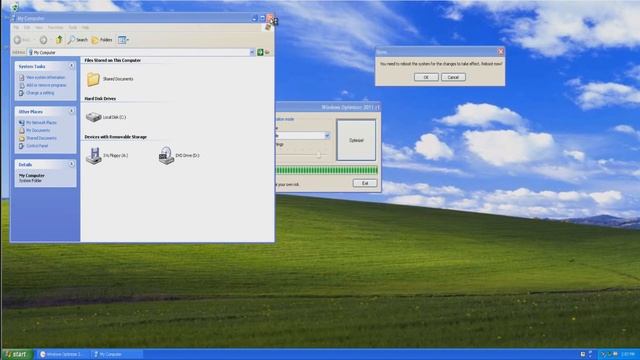Open the View menu in My Computer

pyautogui.click(x=39, y=27)
